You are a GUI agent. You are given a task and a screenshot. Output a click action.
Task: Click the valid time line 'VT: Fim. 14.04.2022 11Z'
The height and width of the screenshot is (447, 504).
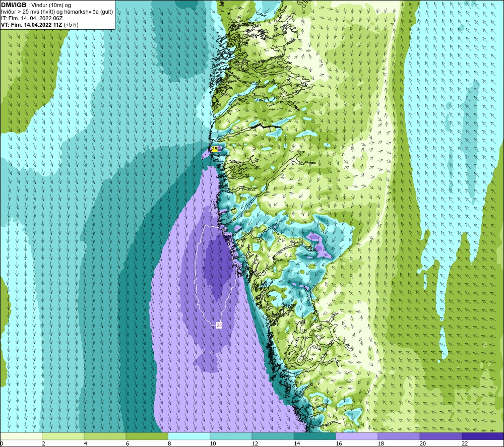point(33,25)
